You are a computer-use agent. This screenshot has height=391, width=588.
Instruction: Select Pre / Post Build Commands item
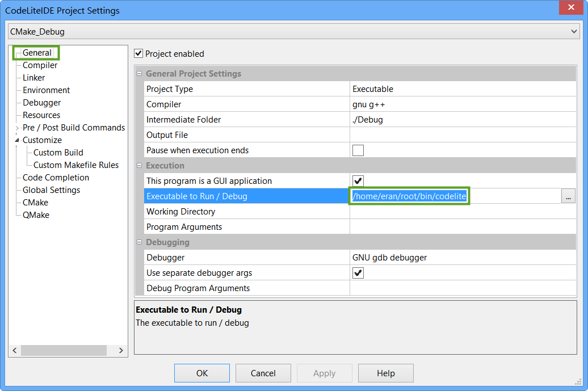click(74, 128)
